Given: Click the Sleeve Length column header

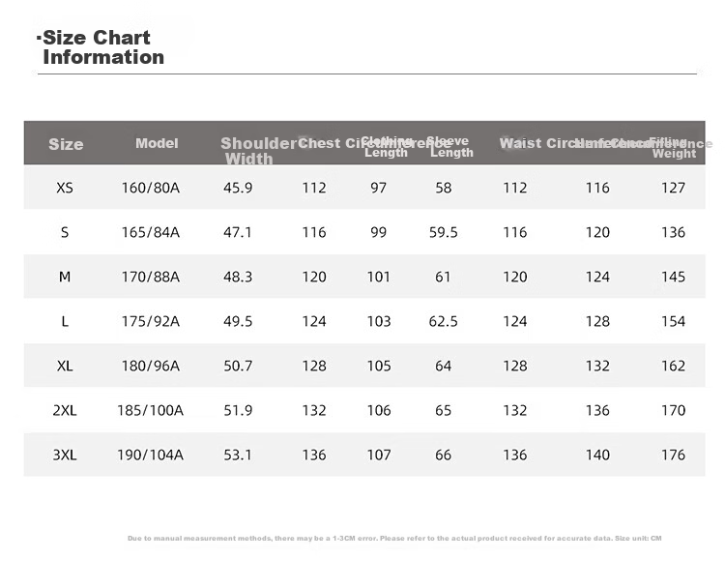Looking at the screenshot, I should [450, 147].
